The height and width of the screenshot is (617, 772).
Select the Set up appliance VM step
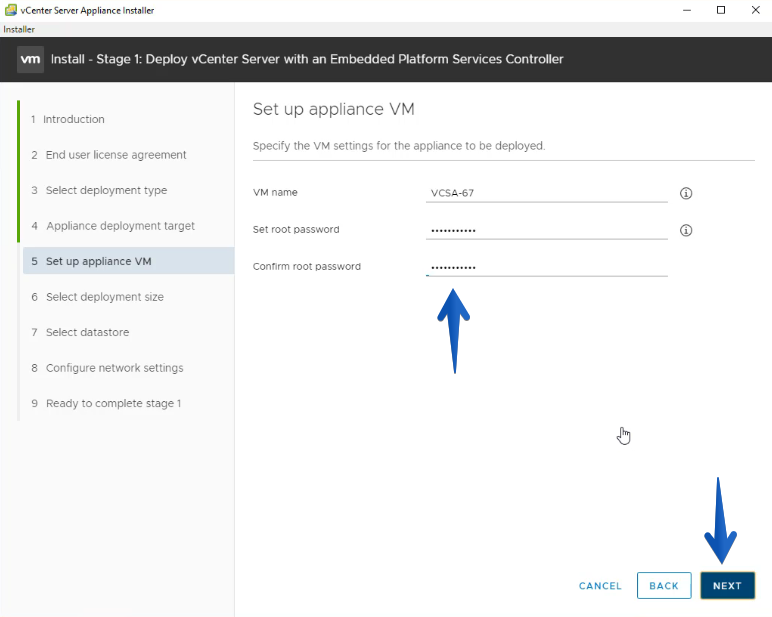point(129,261)
